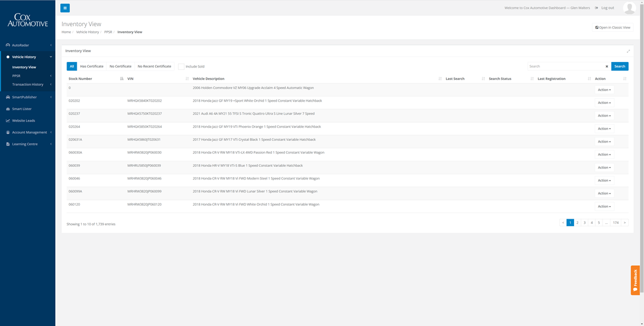Viewport: 644px width, 326px height.
Task: Click VIN MRHRW3820JP060046 cell
Action: 144,178
